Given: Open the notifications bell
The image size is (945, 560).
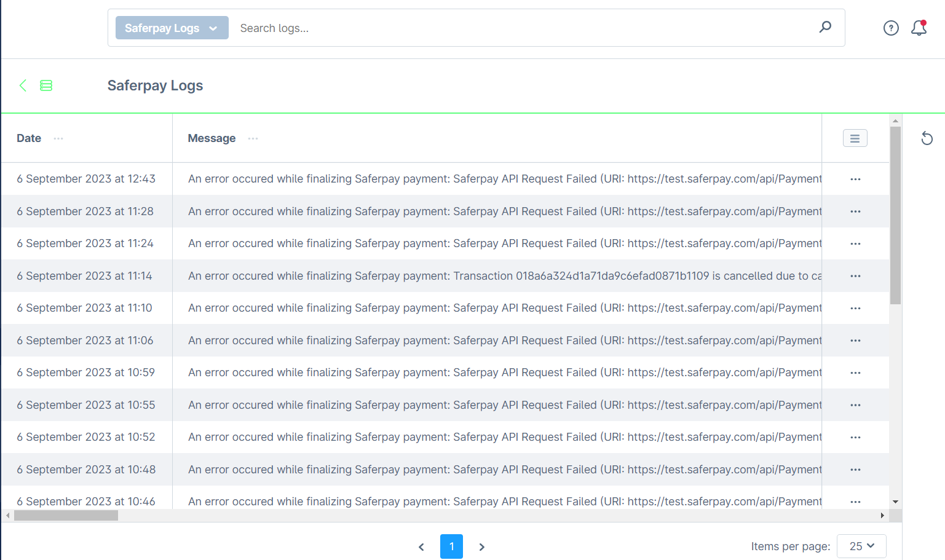Looking at the screenshot, I should [919, 28].
